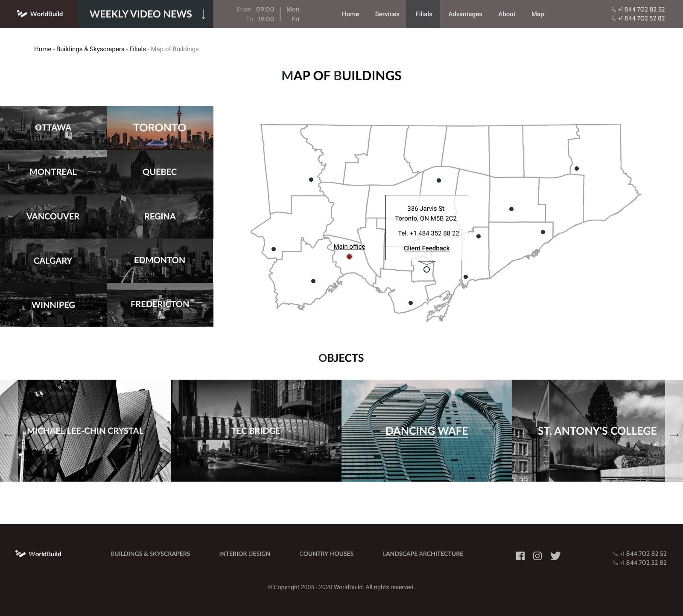Visit the Instagram profile icon
Viewport: 683px width, 616px height.
click(x=537, y=556)
